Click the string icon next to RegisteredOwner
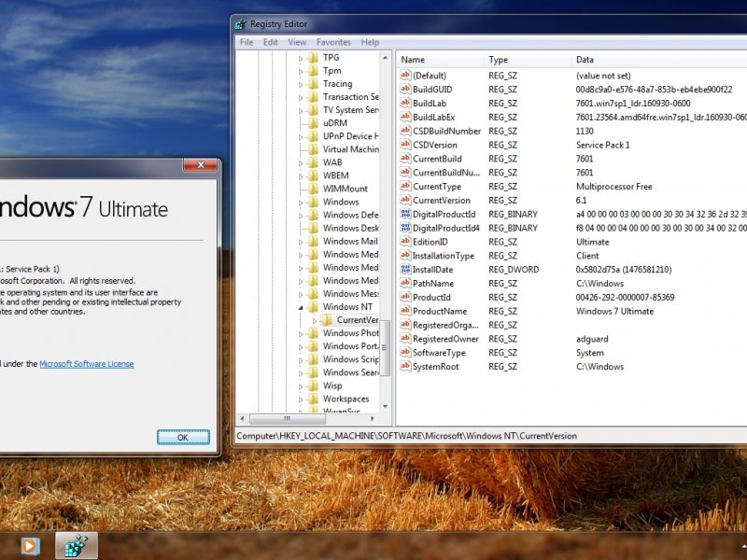This screenshot has height=560, width=747. (405, 339)
